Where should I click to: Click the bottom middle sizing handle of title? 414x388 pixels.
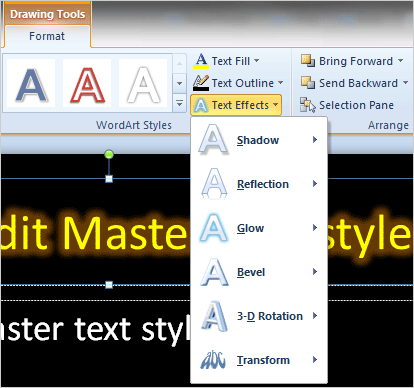coord(109,285)
